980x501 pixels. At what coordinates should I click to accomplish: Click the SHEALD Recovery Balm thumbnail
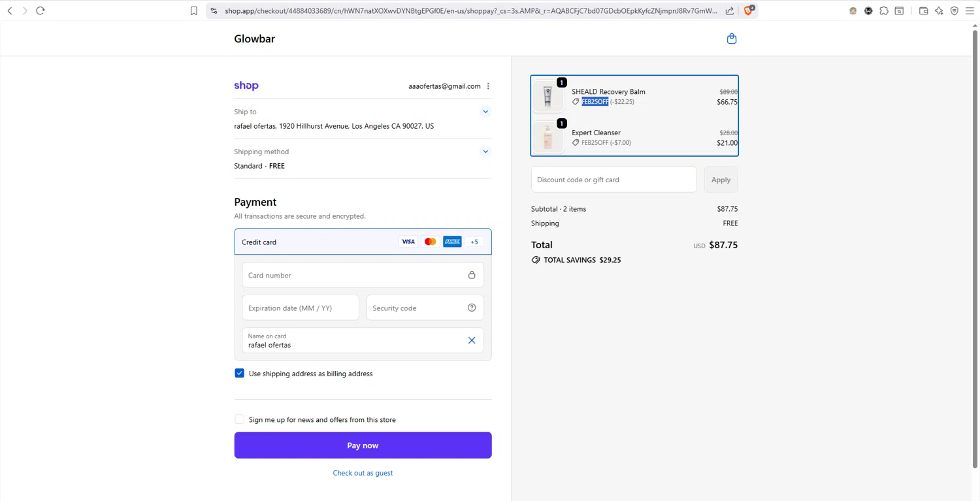click(x=547, y=96)
